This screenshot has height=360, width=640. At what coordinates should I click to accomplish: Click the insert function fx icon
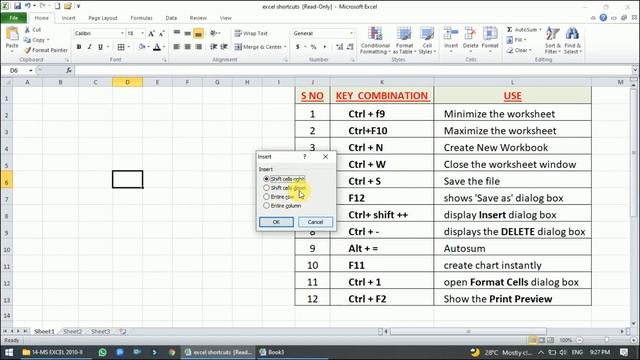pyautogui.click(x=69, y=70)
